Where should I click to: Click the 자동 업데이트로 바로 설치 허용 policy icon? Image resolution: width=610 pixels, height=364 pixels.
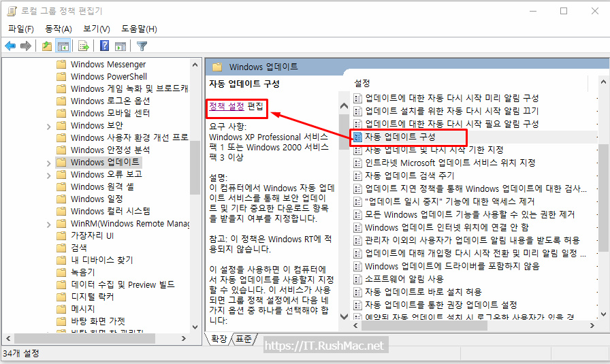[358, 292]
